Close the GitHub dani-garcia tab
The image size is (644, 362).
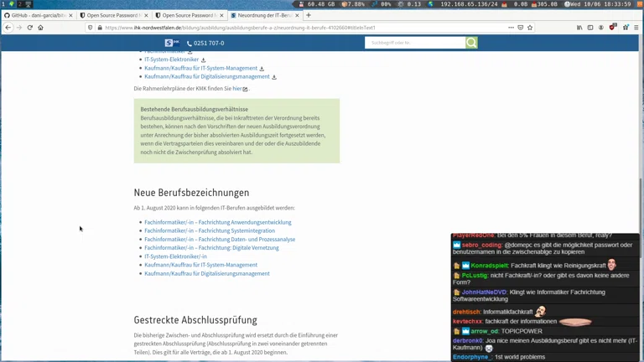[x=70, y=15]
